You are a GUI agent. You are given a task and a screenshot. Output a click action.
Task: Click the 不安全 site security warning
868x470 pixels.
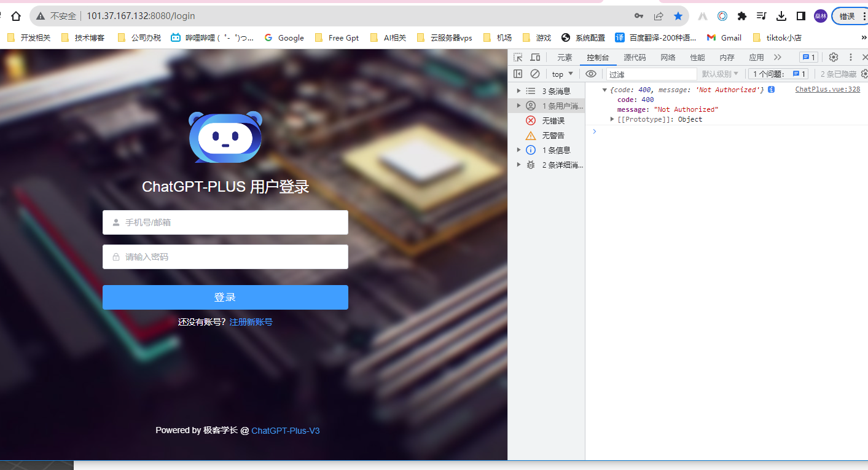coord(57,16)
